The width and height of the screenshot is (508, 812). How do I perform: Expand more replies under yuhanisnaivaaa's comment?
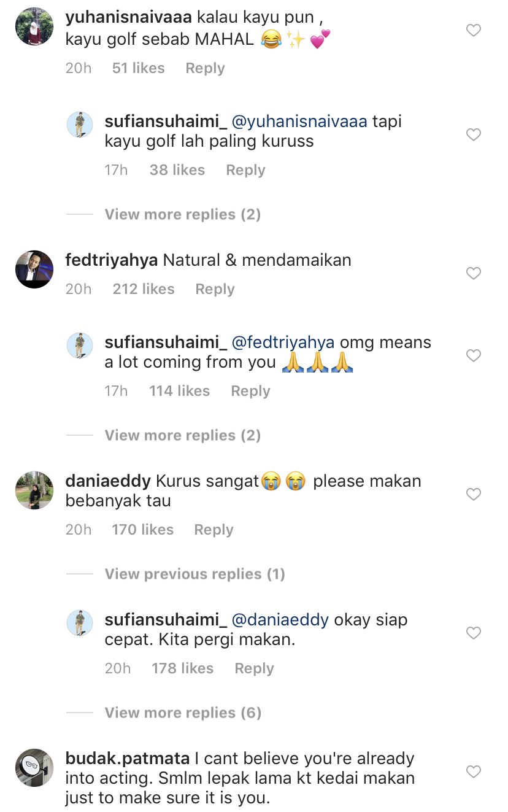[x=182, y=214]
